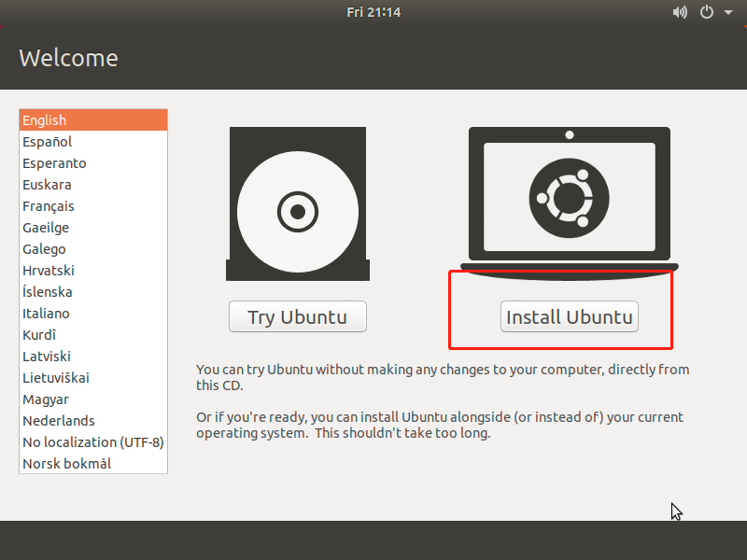
Task: Select Latviski language
Action: pos(93,357)
